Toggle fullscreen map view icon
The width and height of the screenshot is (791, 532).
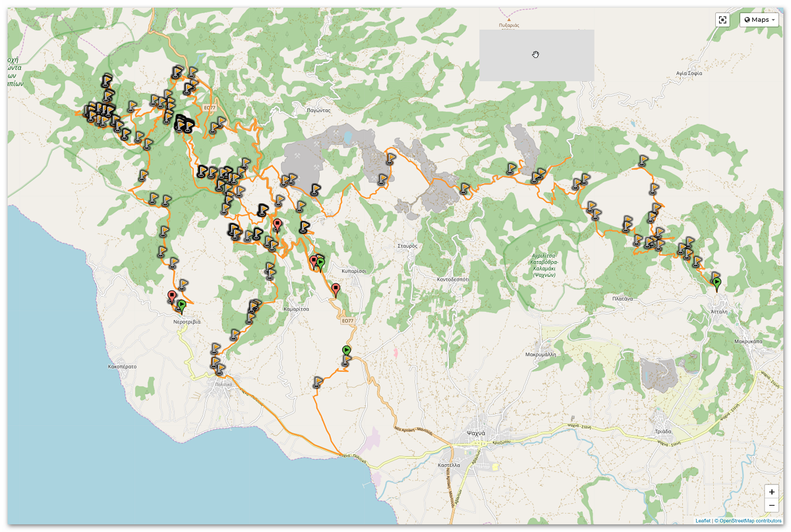point(723,20)
